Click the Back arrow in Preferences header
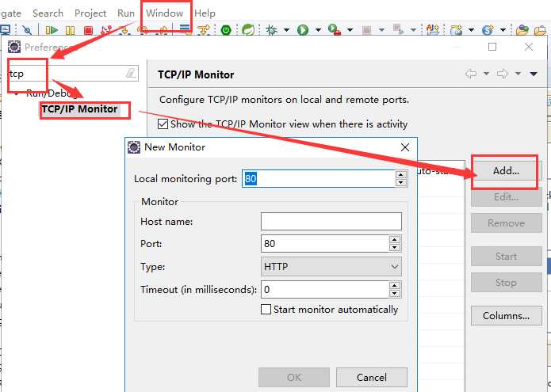The image size is (551, 392). (472, 74)
